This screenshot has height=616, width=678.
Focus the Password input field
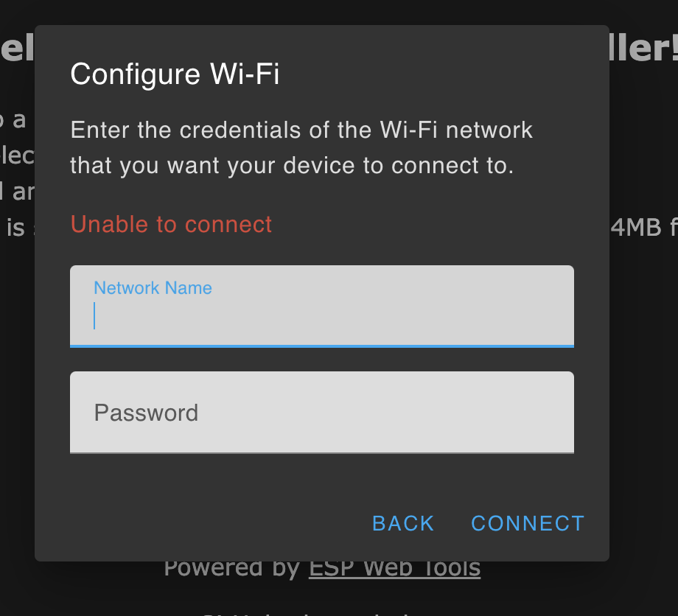[x=322, y=412]
